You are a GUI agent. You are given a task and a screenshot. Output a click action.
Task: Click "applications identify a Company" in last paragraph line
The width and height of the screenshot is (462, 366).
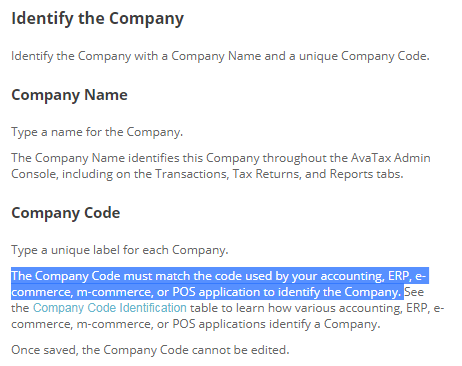point(287,324)
